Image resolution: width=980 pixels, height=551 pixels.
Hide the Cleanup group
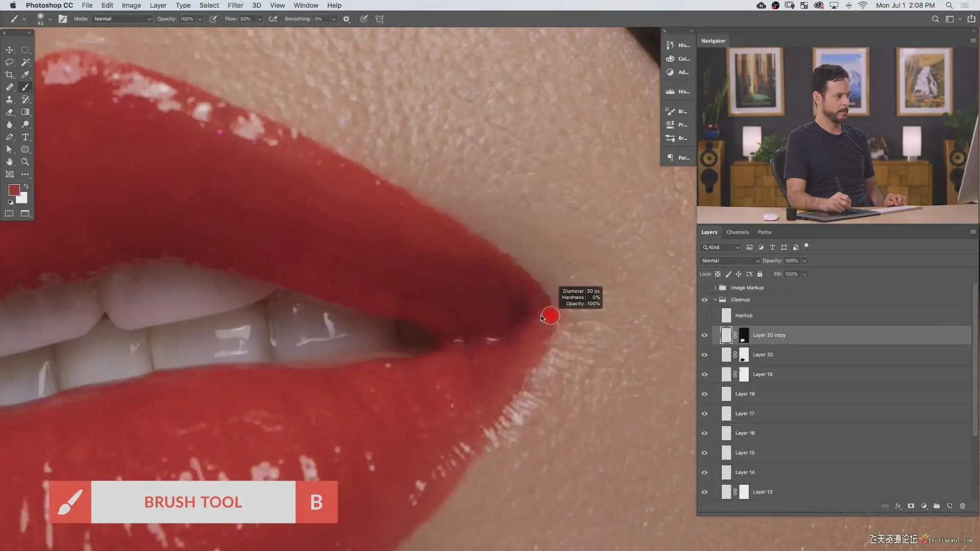pyautogui.click(x=704, y=300)
